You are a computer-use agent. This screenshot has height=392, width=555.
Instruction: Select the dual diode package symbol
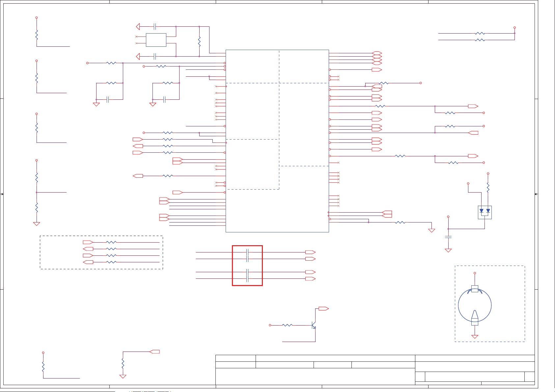(485, 212)
